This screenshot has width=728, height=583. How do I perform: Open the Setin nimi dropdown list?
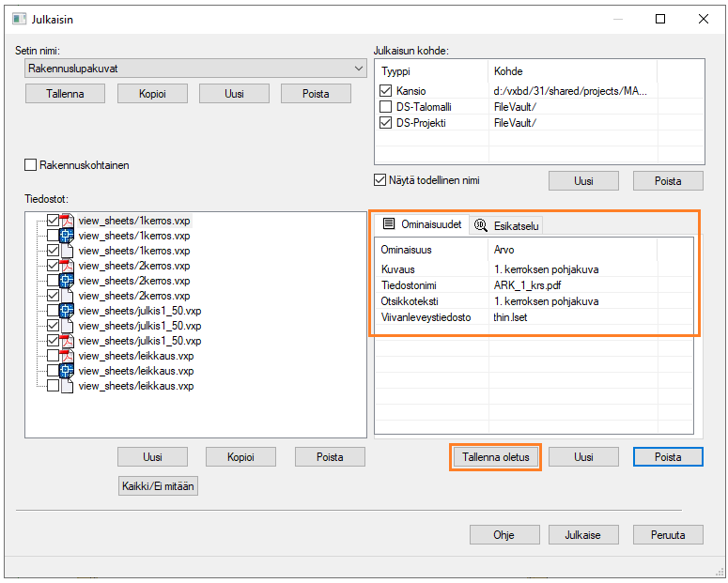coord(358,69)
